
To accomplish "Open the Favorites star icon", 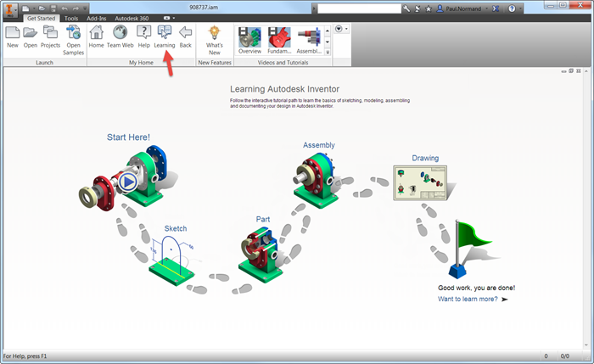I will (x=429, y=8).
